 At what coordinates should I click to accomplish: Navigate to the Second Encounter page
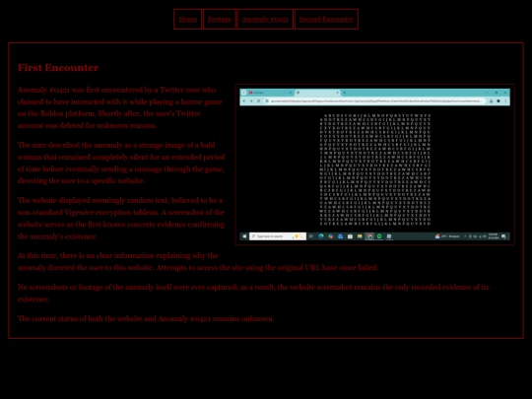coord(326,19)
